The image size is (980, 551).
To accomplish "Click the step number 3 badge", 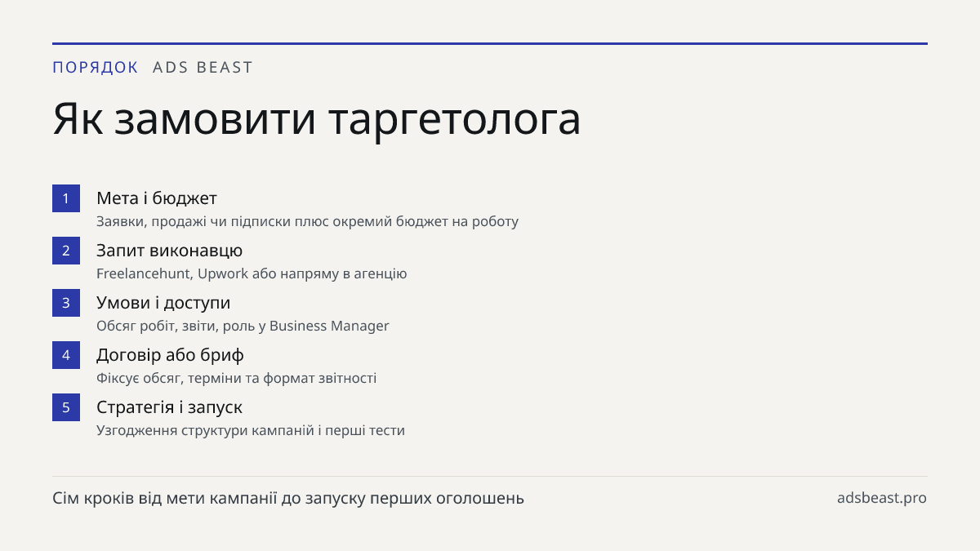I will (66, 303).
